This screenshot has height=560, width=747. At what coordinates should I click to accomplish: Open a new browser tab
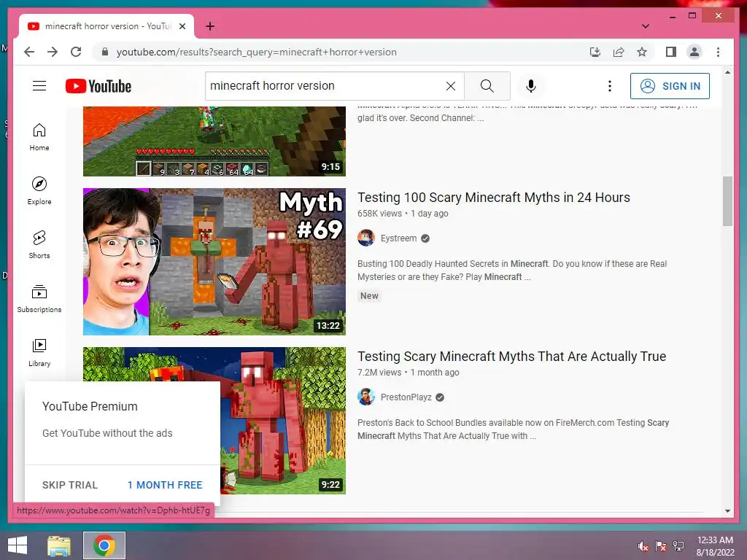point(210,26)
